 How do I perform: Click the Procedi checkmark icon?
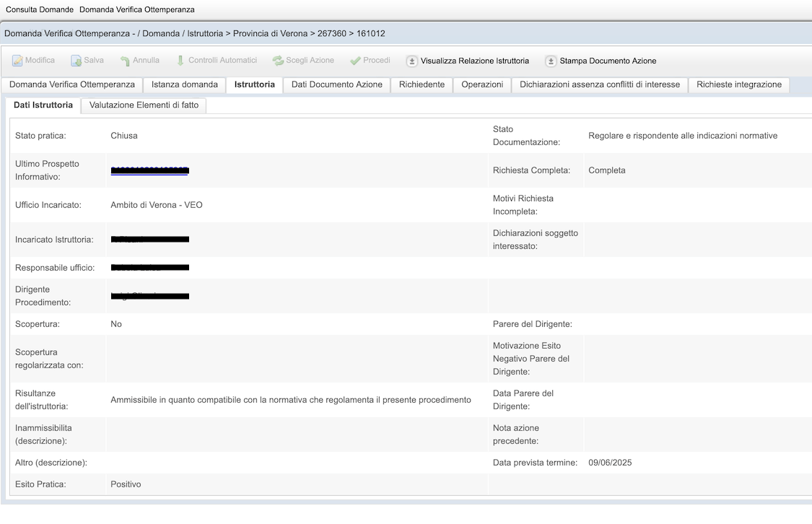[355, 61]
